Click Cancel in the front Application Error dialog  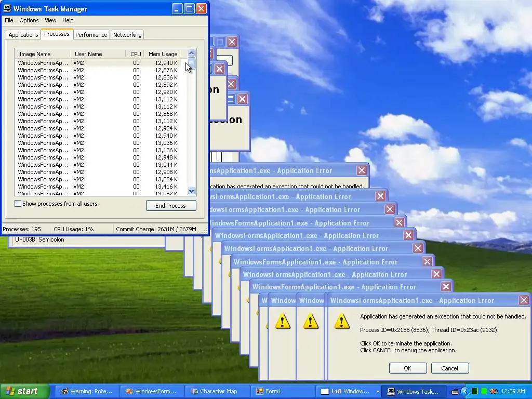(x=450, y=368)
